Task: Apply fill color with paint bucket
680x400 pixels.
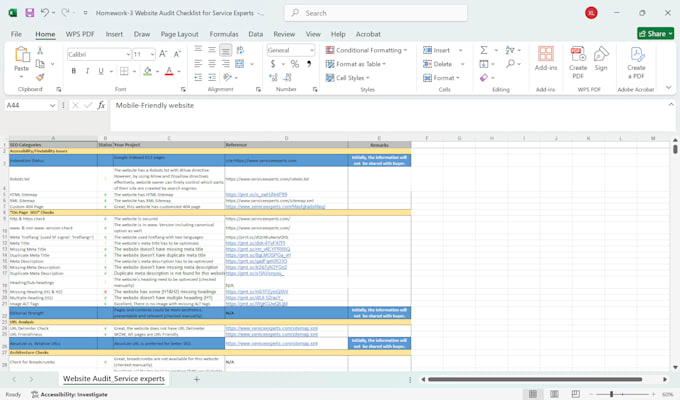Action: pos(147,71)
